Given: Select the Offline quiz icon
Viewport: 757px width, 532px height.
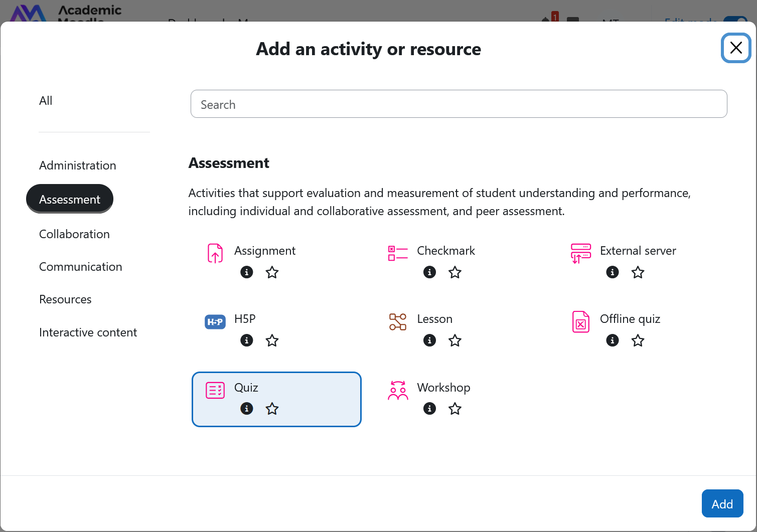Looking at the screenshot, I should [x=580, y=322].
